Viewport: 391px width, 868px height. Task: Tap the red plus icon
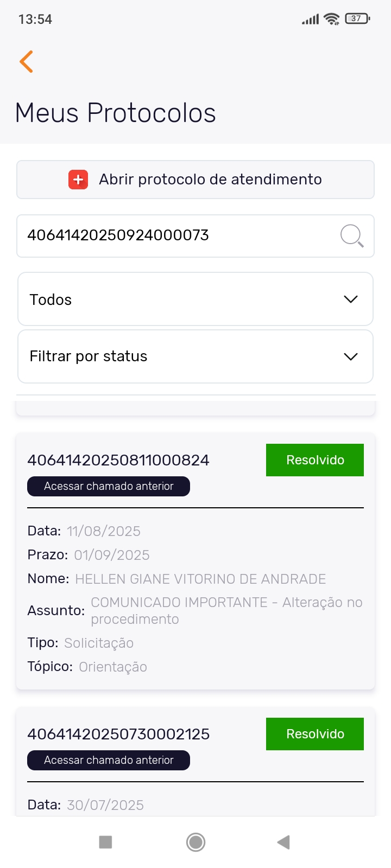(x=78, y=180)
